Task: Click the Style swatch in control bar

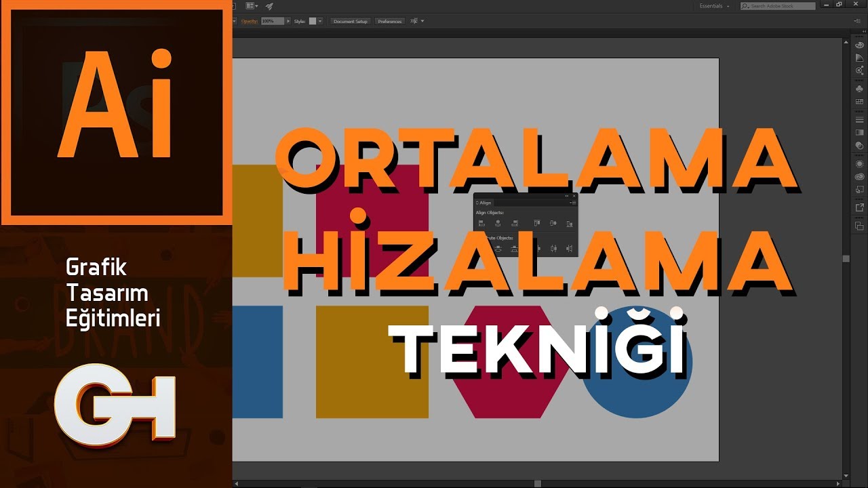Action: tap(313, 21)
